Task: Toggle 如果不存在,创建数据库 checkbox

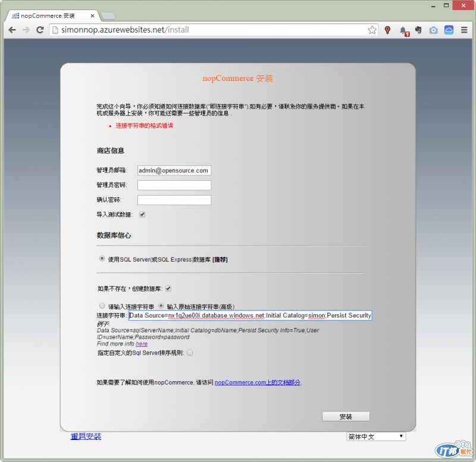Action: tap(168, 288)
